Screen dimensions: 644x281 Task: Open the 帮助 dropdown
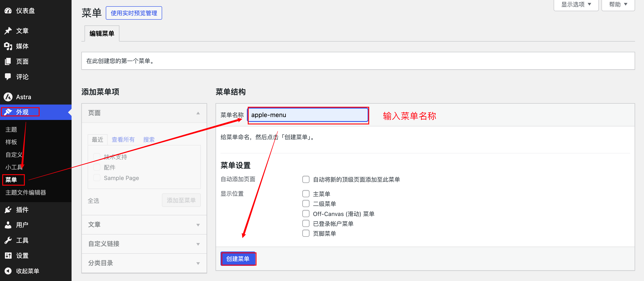point(618,4)
